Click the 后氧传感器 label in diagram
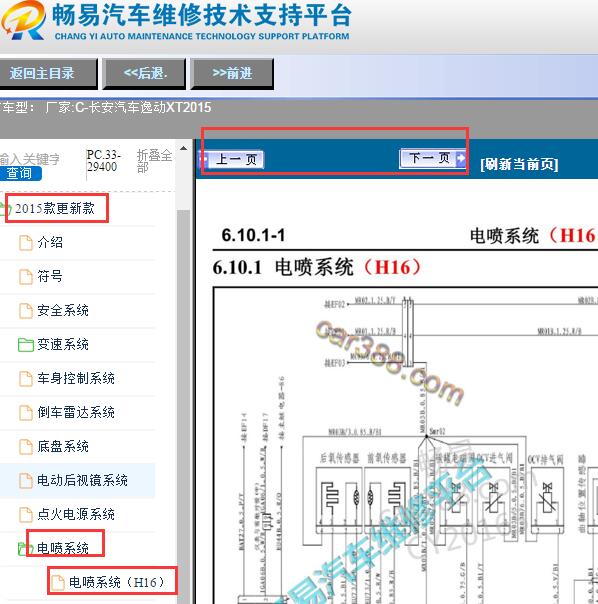Viewport: 598px width, 604px height. tap(339, 458)
